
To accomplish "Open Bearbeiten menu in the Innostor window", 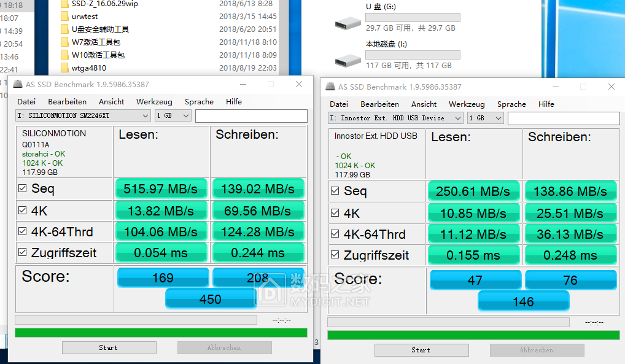I will click(380, 104).
